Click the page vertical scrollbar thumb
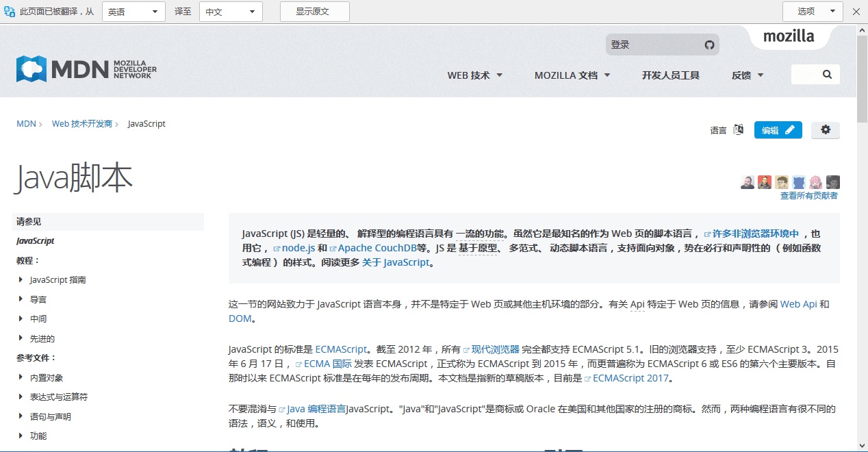Viewport: 868px width, 452px height. point(862,79)
